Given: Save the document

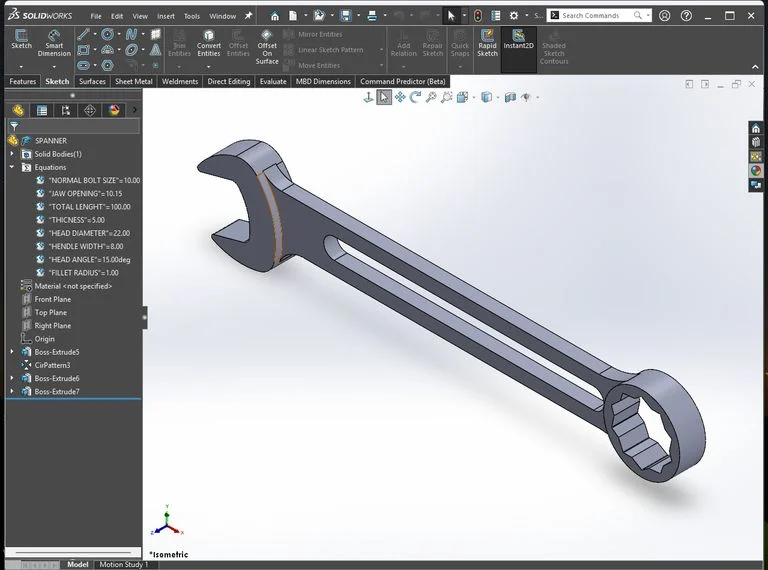Looking at the screenshot, I should pyautogui.click(x=346, y=16).
